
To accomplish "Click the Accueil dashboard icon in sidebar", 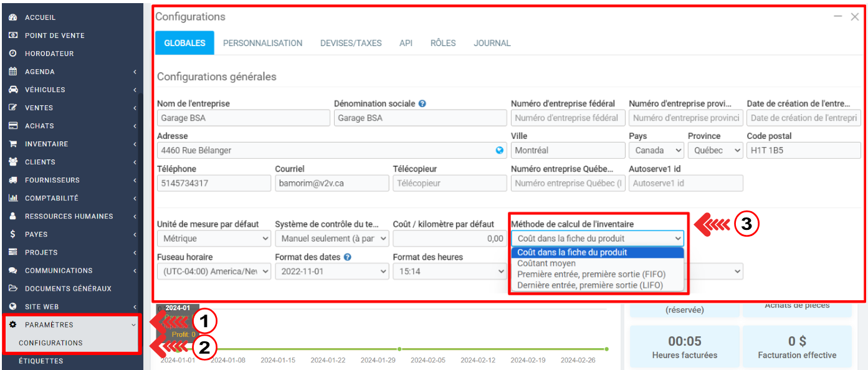I will pyautogui.click(x=12, y=17).
